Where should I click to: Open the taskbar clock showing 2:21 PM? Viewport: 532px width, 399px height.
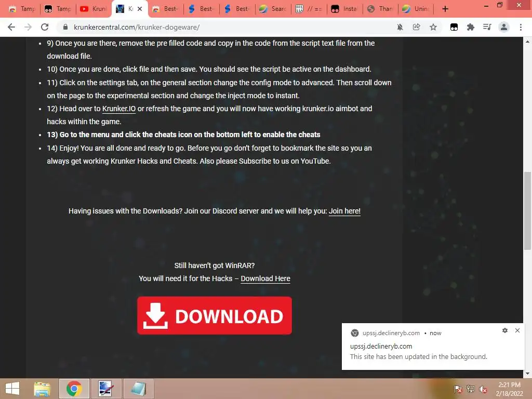click(509, 389)
